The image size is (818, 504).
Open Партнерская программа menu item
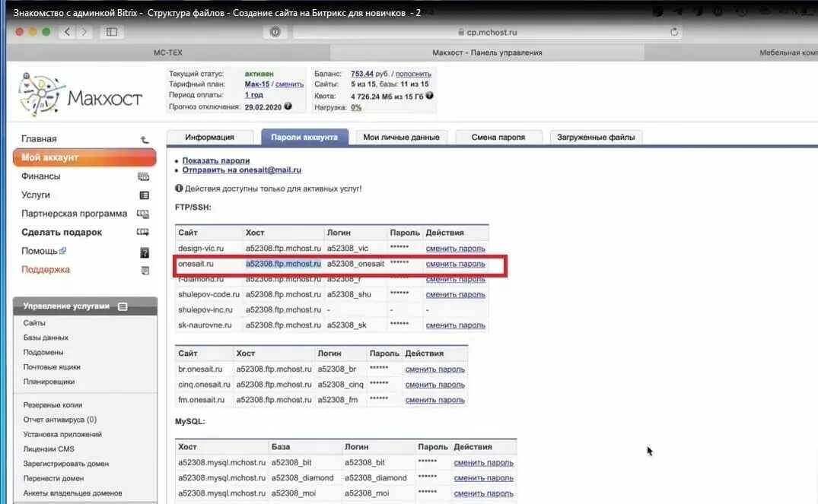pyautogui.click(x=74, y=214)
